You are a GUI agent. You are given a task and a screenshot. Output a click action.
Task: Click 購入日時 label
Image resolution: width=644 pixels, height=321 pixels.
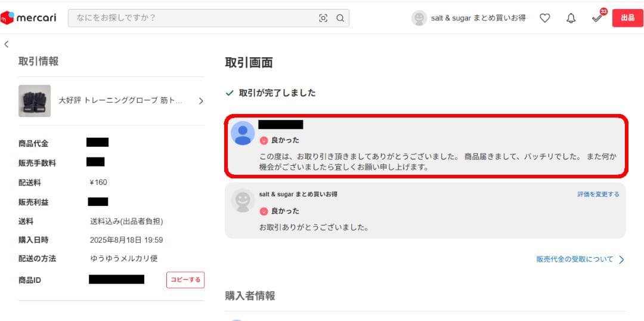pos(33,240)
